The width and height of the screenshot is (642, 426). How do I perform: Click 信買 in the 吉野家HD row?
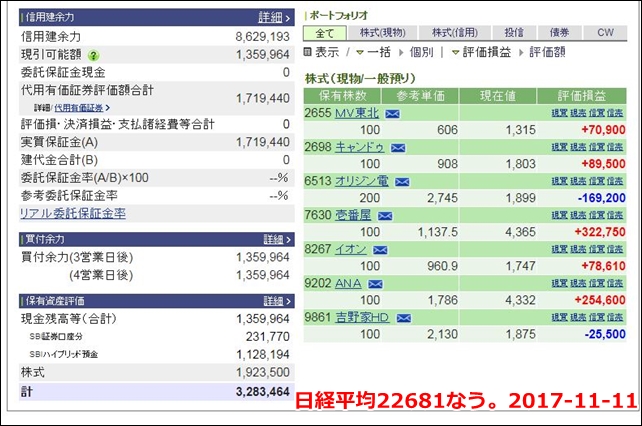click(x=597, y=317)
